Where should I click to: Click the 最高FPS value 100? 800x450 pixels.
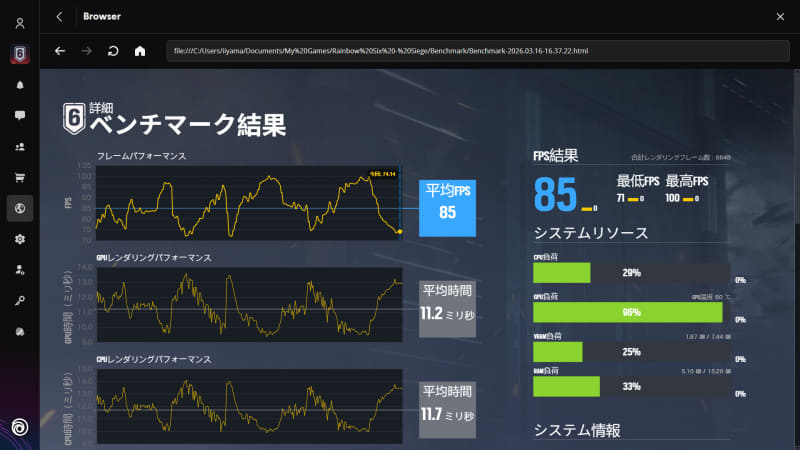[x=672, y=198]
